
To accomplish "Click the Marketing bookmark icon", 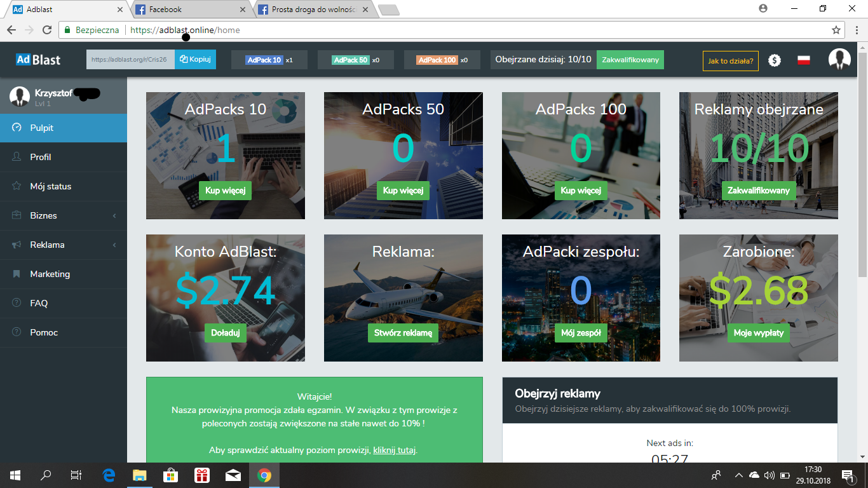I will (17, 274).
